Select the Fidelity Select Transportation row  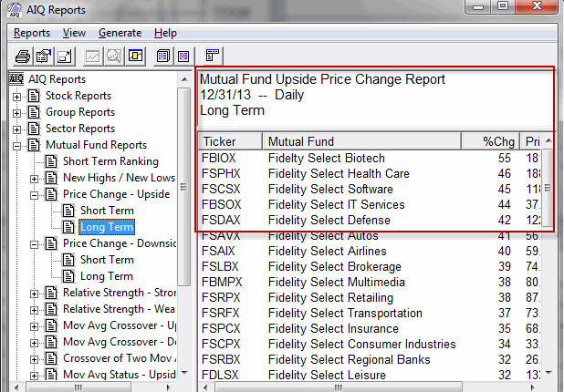pos(370,313)
